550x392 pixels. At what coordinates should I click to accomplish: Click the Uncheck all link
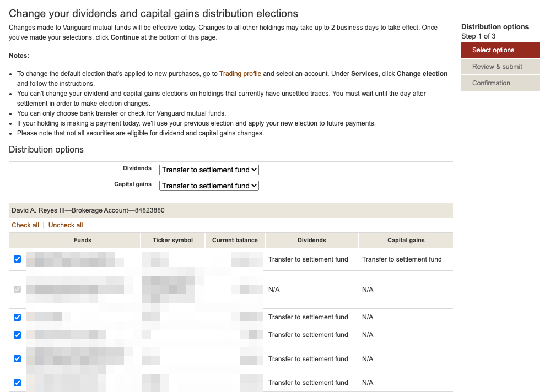click(x=66, y=225)
